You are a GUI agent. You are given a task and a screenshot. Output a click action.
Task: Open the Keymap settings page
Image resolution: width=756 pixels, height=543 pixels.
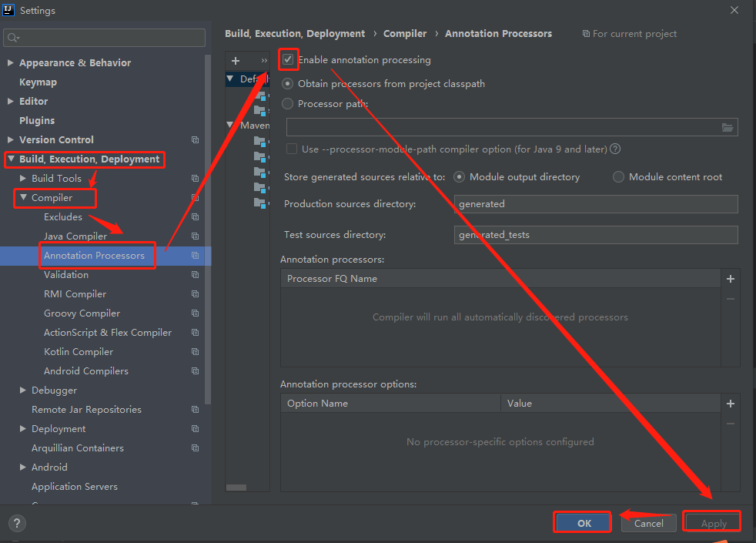(x=38, y=82)
